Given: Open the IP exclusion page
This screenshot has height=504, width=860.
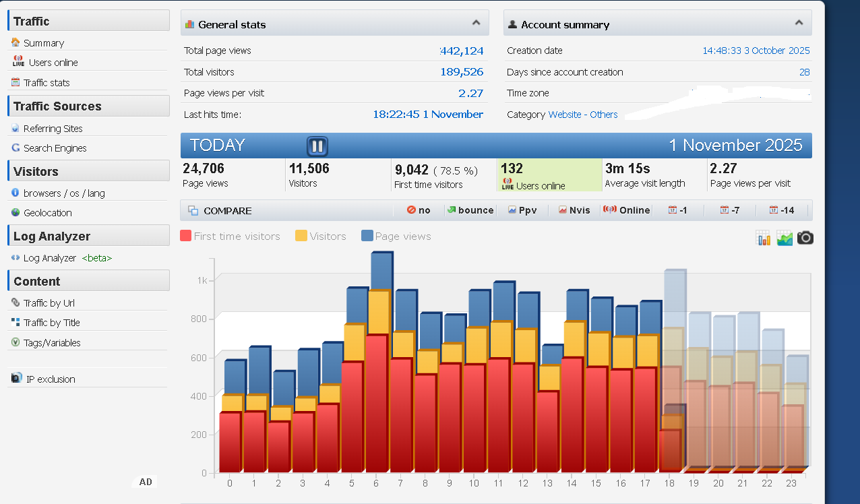Looking at the screenshot, I should [x=50, y=379].
